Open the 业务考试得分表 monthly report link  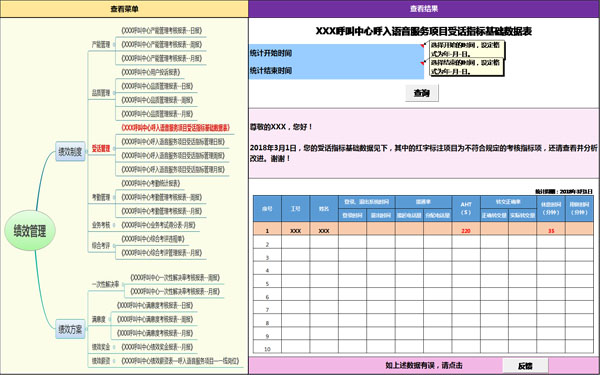158,225
